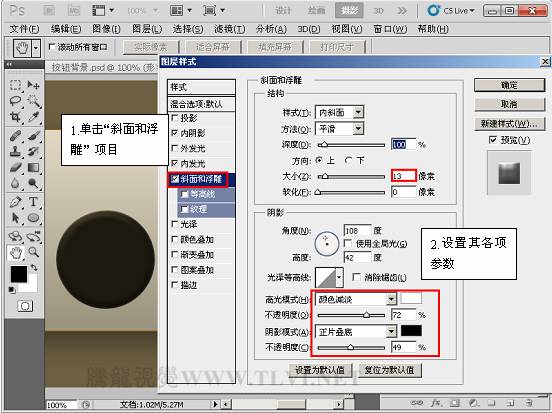Screen dimensions: 552x413
Task: Click the 新建样式 new style button
Action: pyautogui.click(x=509, y=124)
